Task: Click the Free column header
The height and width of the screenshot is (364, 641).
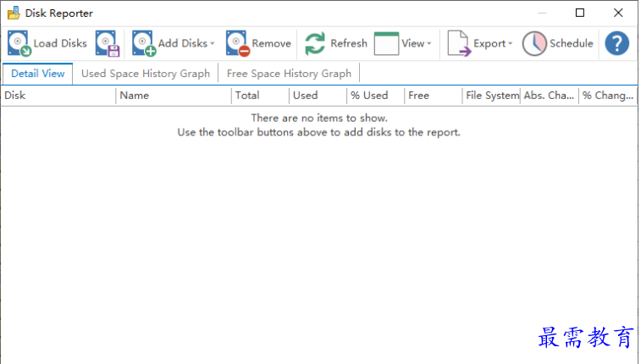Action: click(x=434, y=96)
